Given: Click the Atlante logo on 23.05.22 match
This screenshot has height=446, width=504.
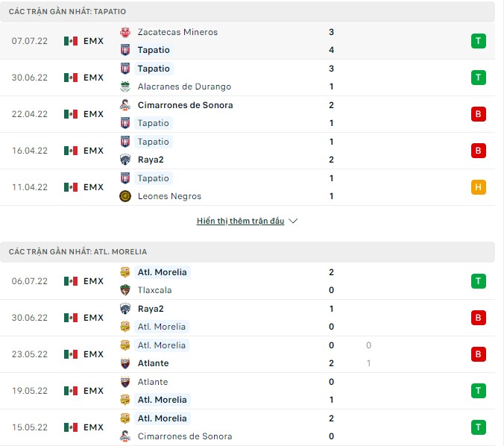Looking at the screenshot, I should (x=125, y=363).
